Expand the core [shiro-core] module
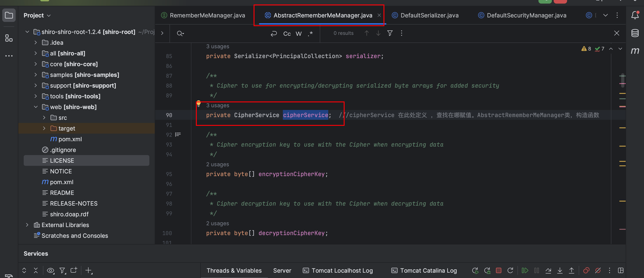The image size is (644, 278). tap(36, 64)
